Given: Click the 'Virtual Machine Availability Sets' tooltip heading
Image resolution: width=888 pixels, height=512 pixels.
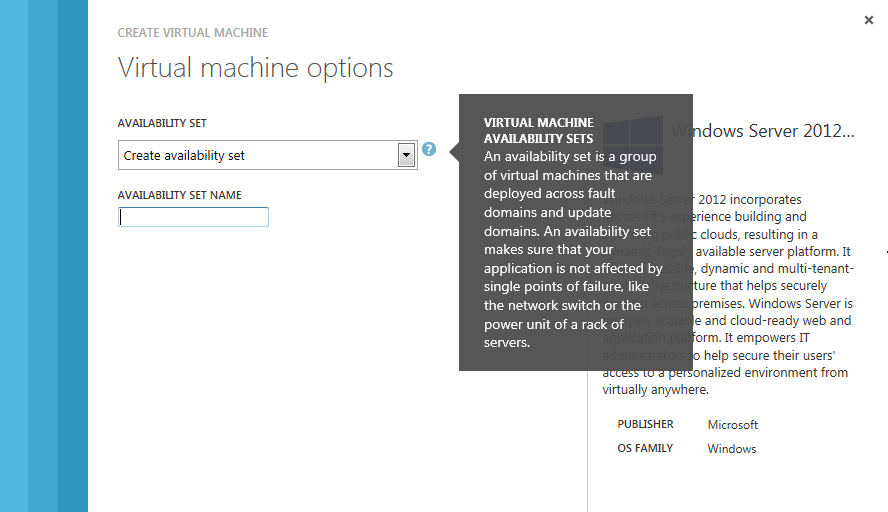Looking at the screenshot, I should pos(539,130).
